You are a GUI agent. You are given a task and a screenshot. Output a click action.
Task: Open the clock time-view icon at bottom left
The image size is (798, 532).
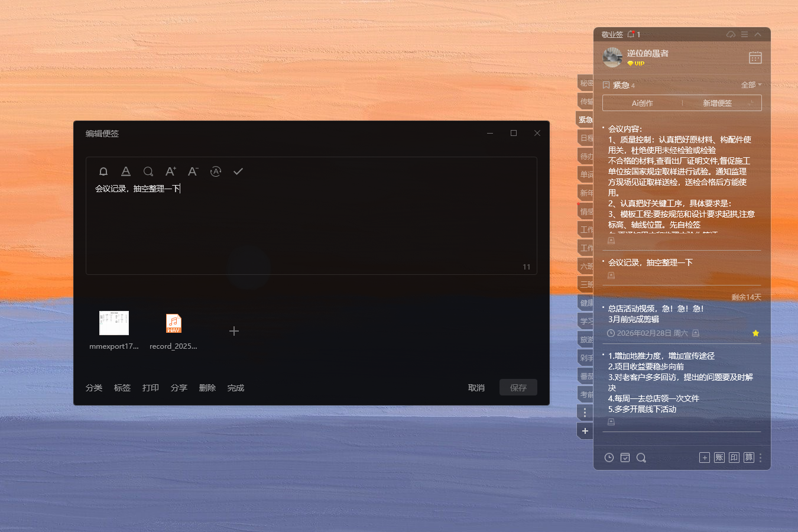click(x=608, y=457)
